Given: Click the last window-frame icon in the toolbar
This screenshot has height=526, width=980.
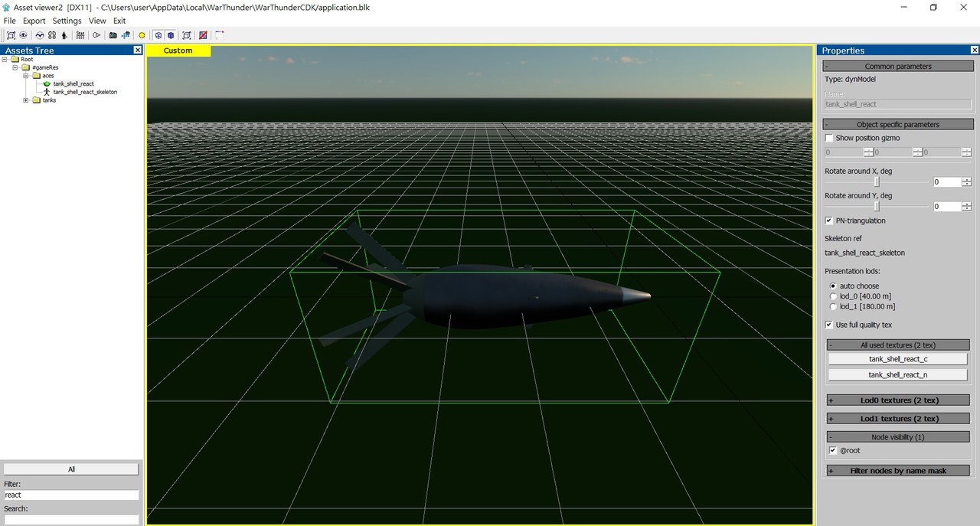Looking at the screenshot, I should click(x=220, y=35).
